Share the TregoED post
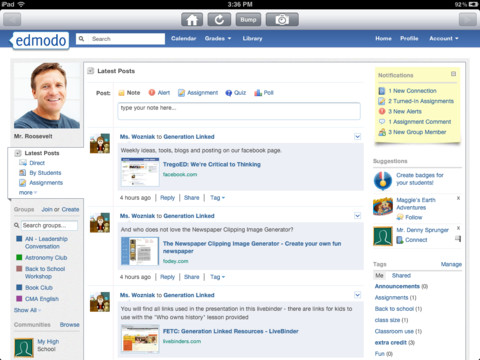Viewport: 480px width, 360px height. tap(192, 198)
